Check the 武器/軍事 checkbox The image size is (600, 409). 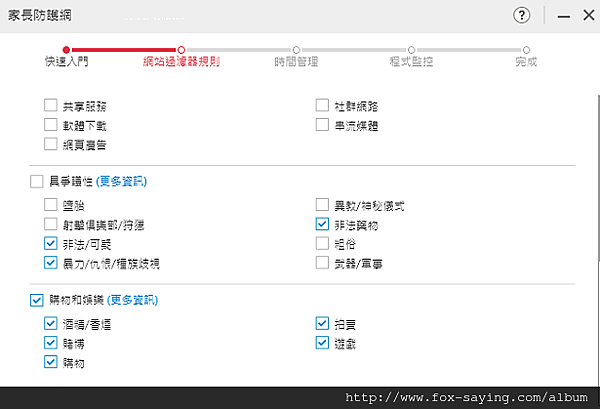point(322,263)
